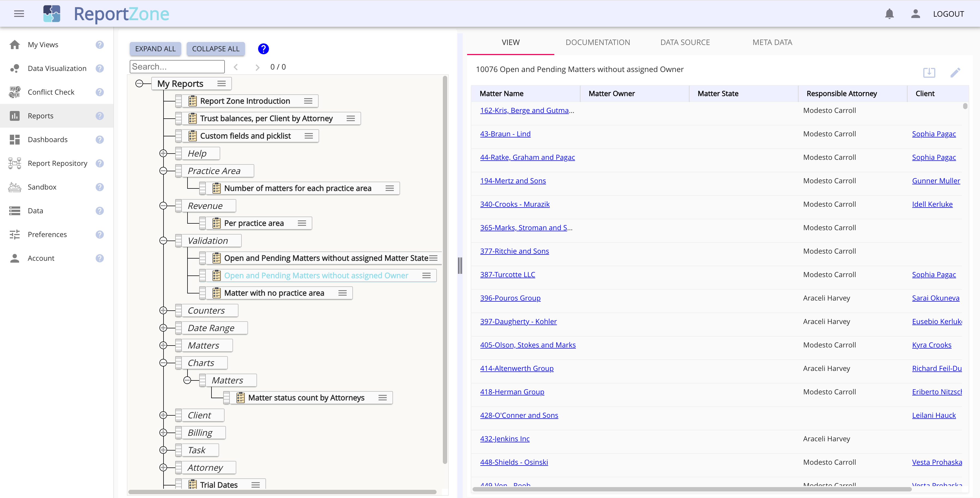This screenshot has width=980, height=498.
Task: Open the Dashboards sidebar item
Action: tap(57, 139)
